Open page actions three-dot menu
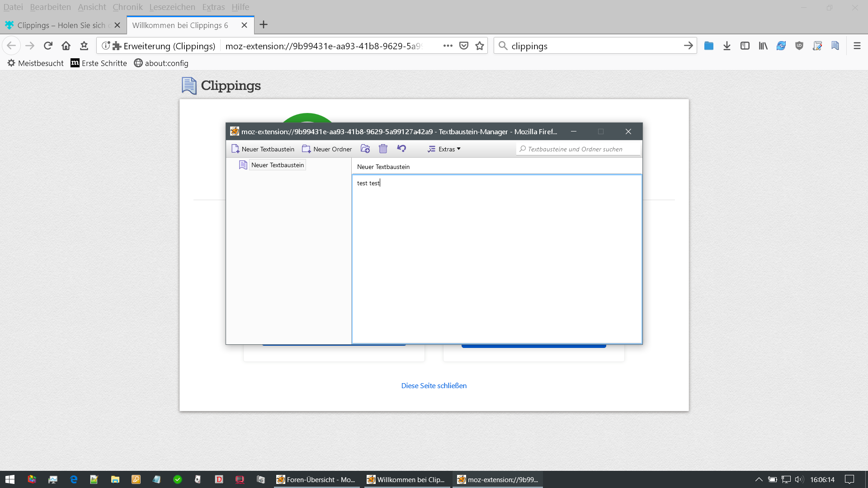Viewport: 868px width, 488px height. (448, 46)
